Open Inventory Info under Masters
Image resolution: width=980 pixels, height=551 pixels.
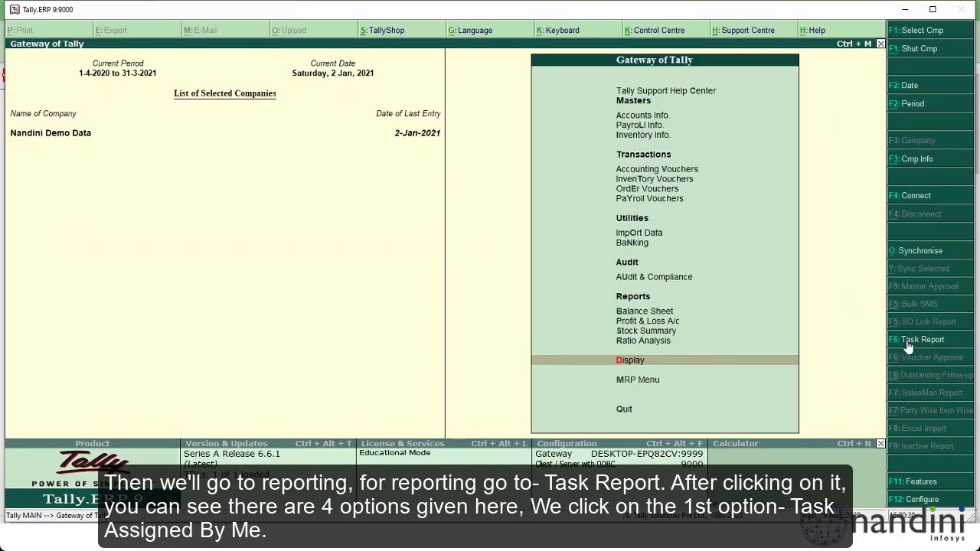pyautogui.click(x=643, y=135)
